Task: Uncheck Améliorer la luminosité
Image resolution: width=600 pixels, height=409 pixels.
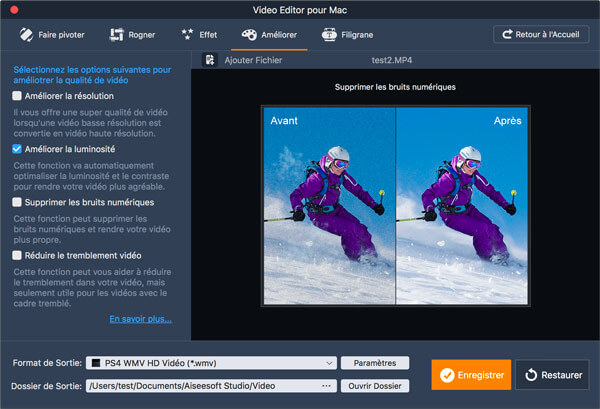Action: pyautogui.click(x=17, y=149)
